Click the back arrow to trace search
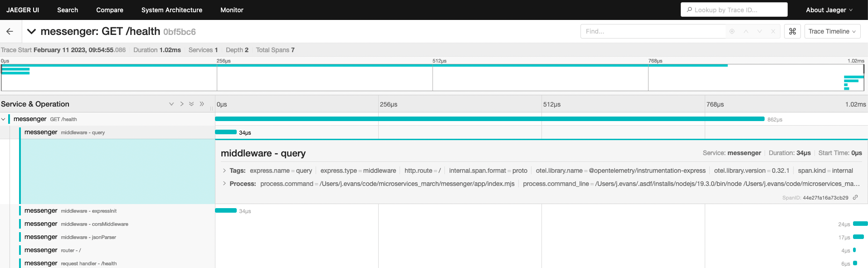The image size is (868, 268). [x=10, y=31]
